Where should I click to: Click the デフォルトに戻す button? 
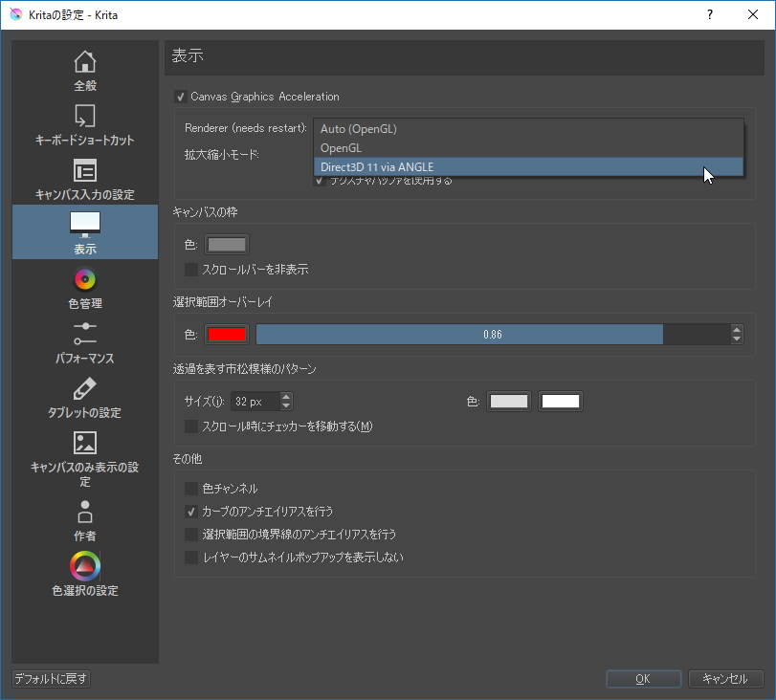[x=51, y=679]
